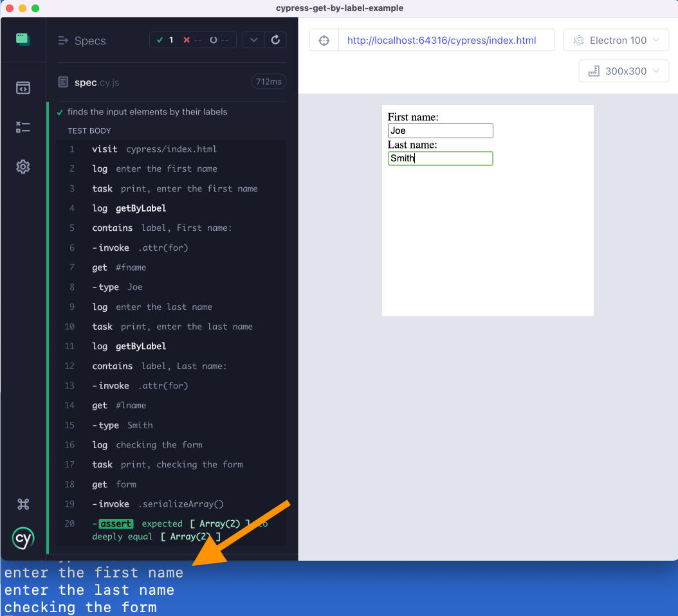The width and height of the screenshot is (678, 616).
Task: Click the 712ms duration badge
Action: (268, 82)
